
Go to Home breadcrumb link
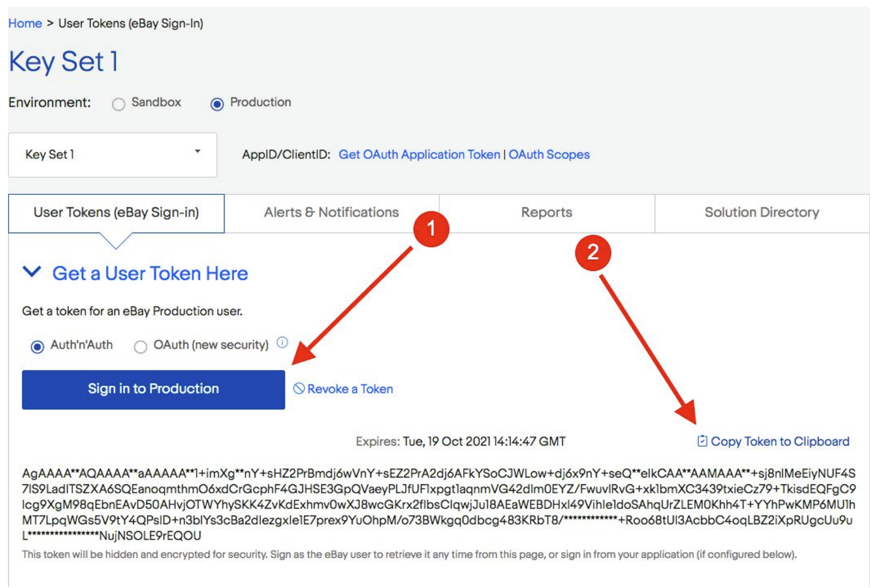[25, 23]
